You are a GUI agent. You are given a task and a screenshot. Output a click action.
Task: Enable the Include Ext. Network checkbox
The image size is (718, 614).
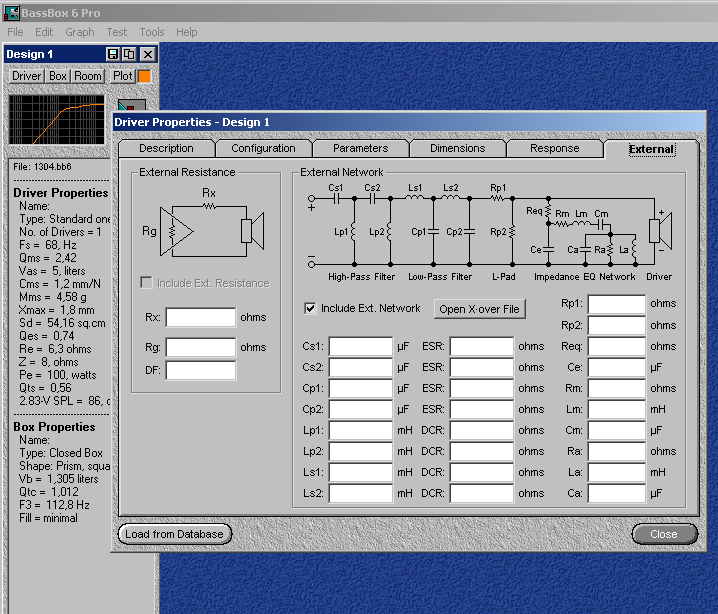[x=310, y=308]
